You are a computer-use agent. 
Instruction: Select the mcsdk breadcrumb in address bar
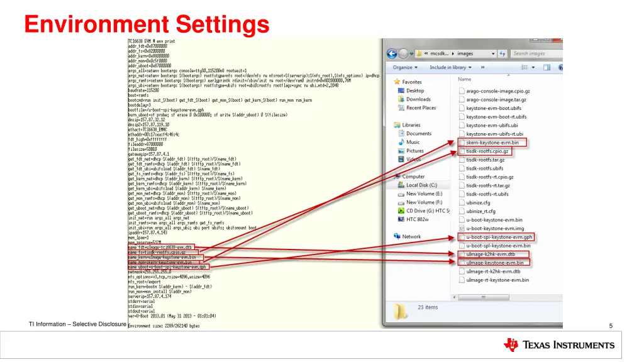coord(439,53)
